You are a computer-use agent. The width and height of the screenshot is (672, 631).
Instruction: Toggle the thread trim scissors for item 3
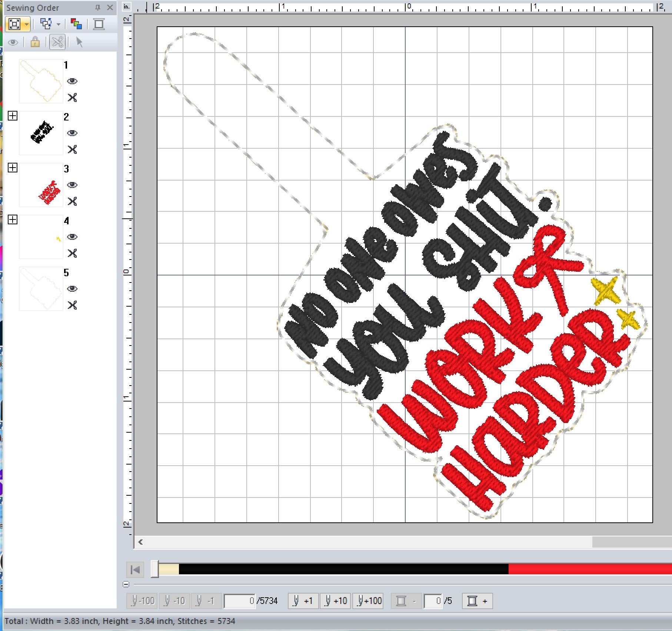tap(72, 201)
